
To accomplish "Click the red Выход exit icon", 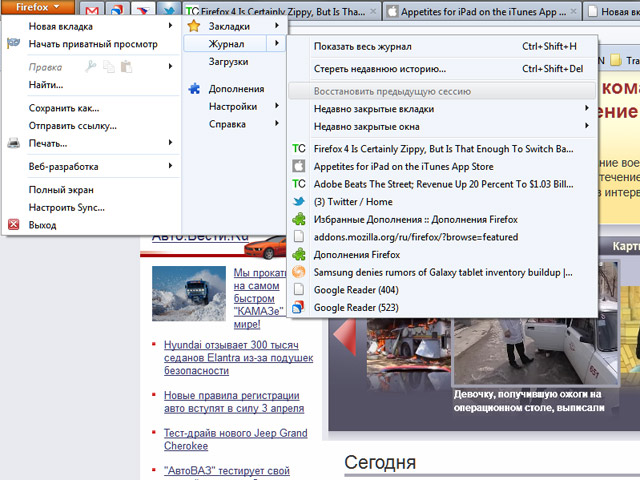I will (13, 224).
